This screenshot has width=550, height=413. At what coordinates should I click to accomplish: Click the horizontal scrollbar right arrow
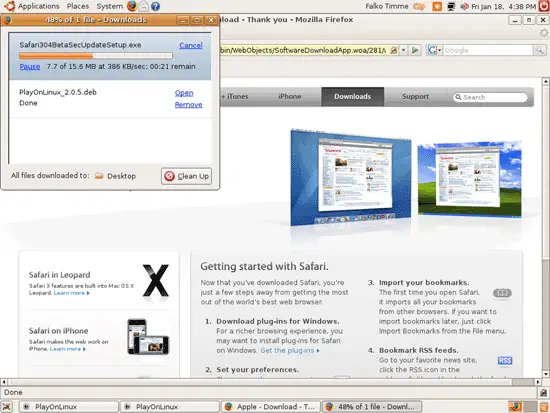click(538, 382)
